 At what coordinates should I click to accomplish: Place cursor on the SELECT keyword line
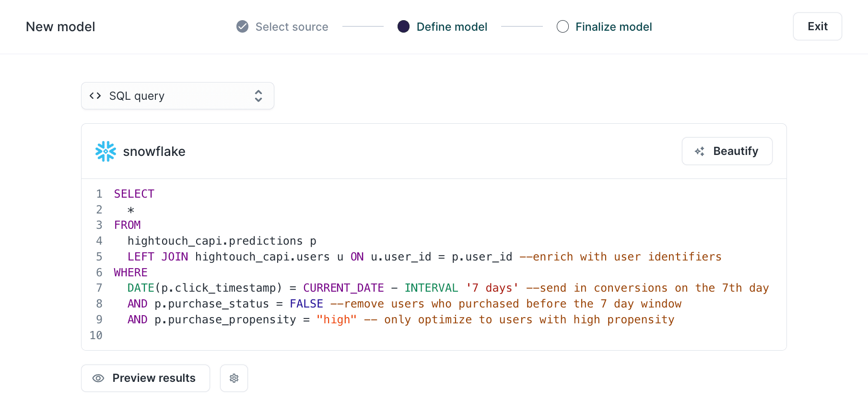click(134, 194)
